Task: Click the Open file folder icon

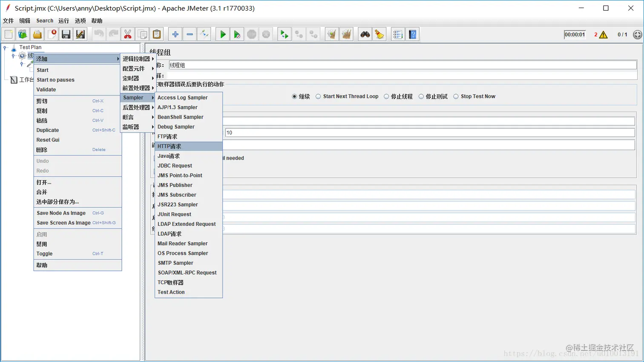Action: click(x=37, y=34)
